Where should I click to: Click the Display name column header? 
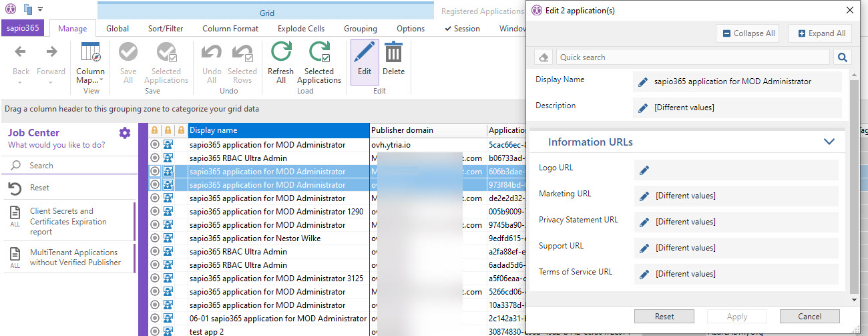point(278,130)
